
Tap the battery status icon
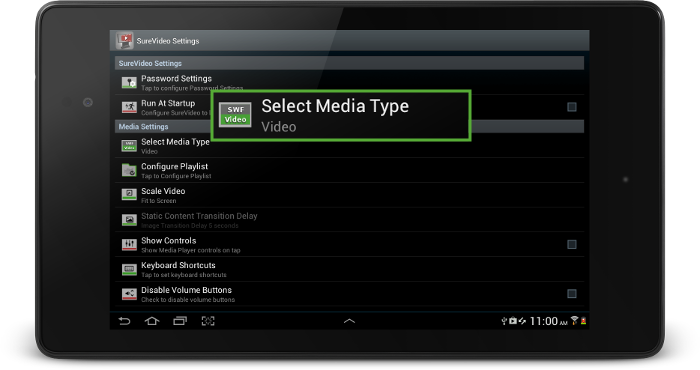[x=583, y=321]
